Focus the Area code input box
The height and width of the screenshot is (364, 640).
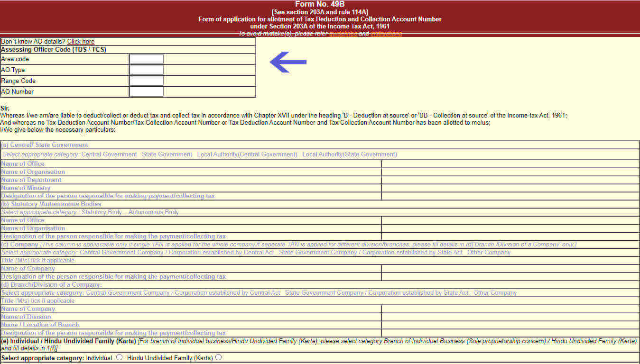tap(147, 59)
